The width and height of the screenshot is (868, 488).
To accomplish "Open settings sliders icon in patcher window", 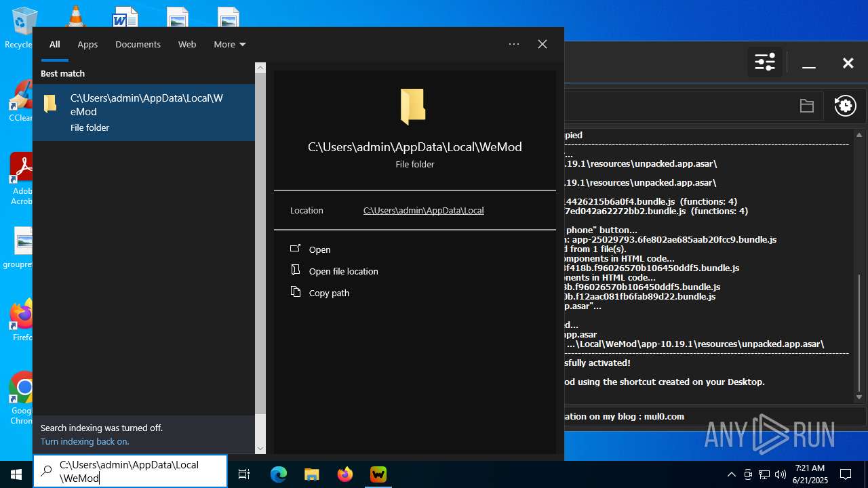I will [x=765, y=63].
